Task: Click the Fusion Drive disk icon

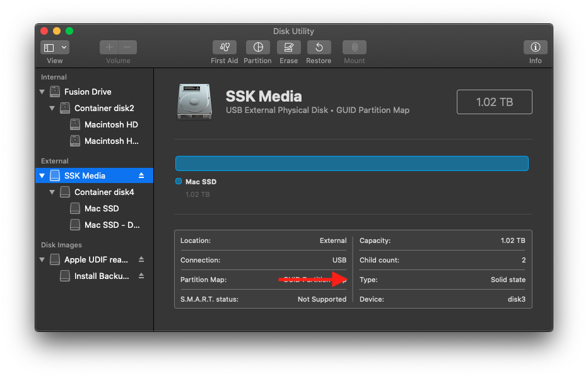Action: pyautogui.click(x=55, y=92)
